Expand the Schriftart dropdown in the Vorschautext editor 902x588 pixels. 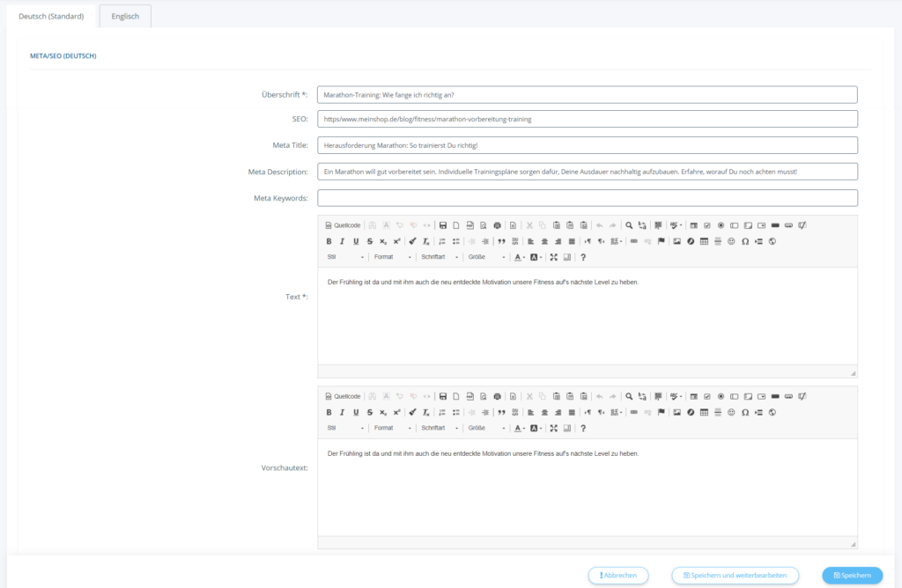[440, 428]
